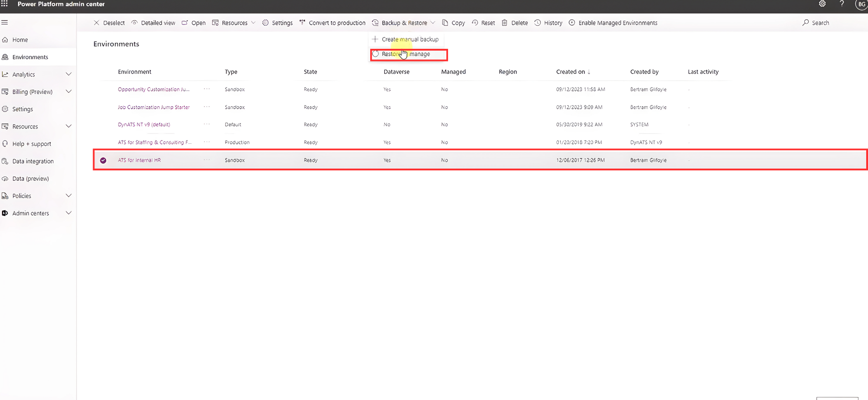The image size is (868, 400).
Task: Expand Billing (Preview) section chevron
Action: (x=69, y=91)
